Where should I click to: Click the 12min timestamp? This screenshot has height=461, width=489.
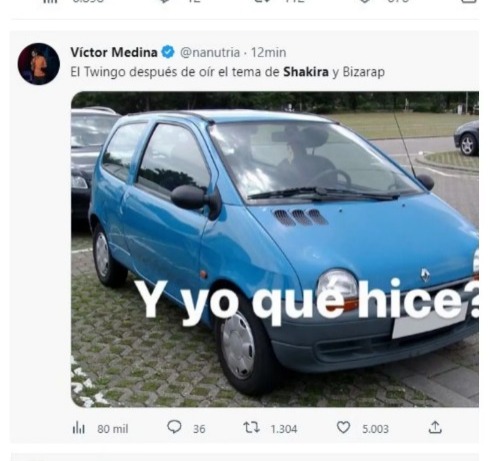(268, 53)
